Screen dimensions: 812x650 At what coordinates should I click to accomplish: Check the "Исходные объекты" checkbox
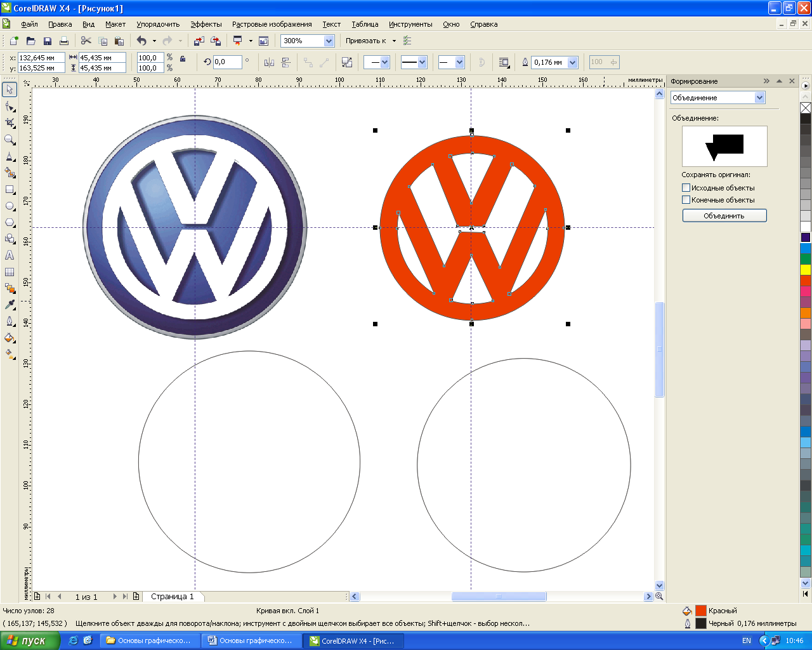click(x=686, y=188)
